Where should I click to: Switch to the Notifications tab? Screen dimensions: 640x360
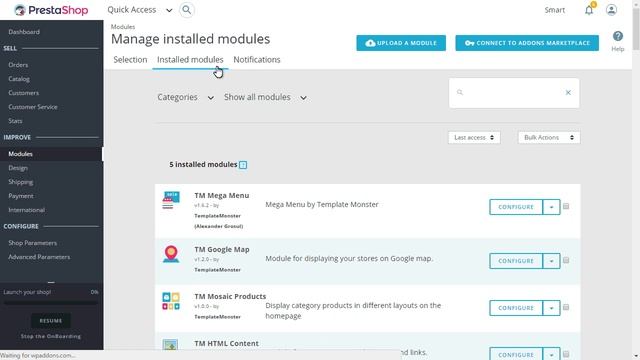tap(257, 60)
